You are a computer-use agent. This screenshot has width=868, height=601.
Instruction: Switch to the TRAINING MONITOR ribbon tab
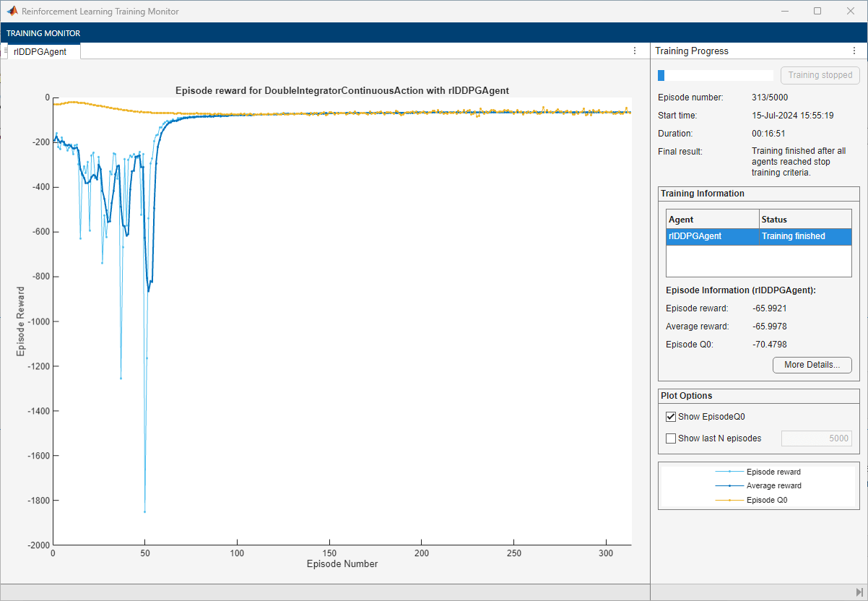click(x=43, y=33)
